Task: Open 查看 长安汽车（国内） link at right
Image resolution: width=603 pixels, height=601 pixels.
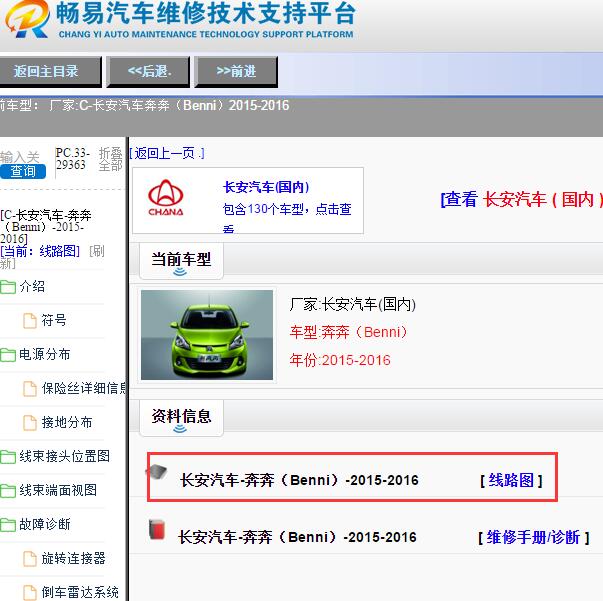Action: (521, 199)
